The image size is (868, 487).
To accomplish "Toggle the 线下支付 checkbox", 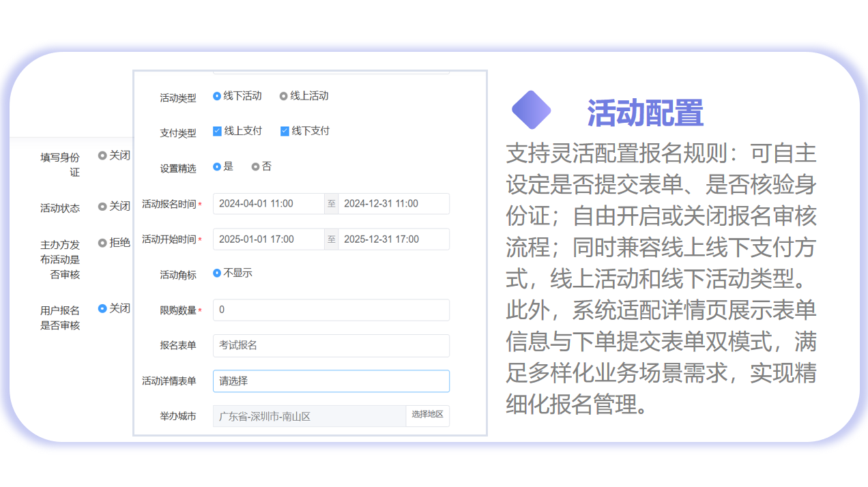I will pos(285,131).
